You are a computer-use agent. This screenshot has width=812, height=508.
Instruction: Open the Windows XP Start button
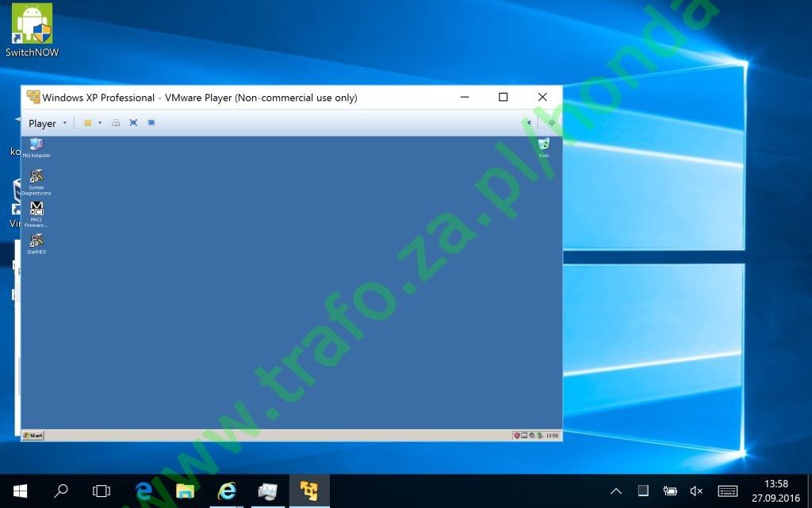[x=33, y=436]
